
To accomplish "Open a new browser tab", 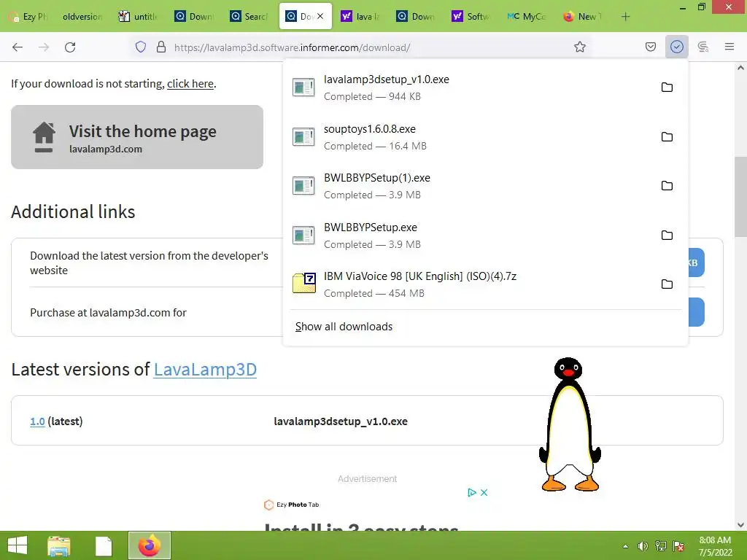I will point(625,17).
